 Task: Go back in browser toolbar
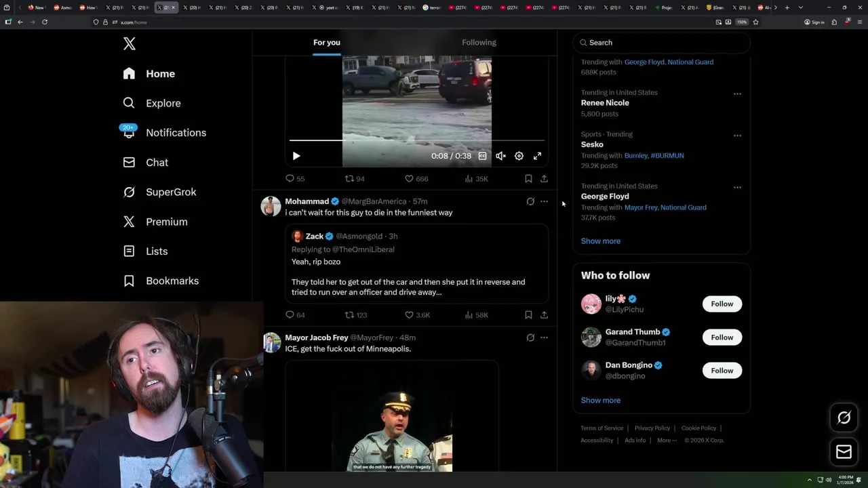point(20,22)
